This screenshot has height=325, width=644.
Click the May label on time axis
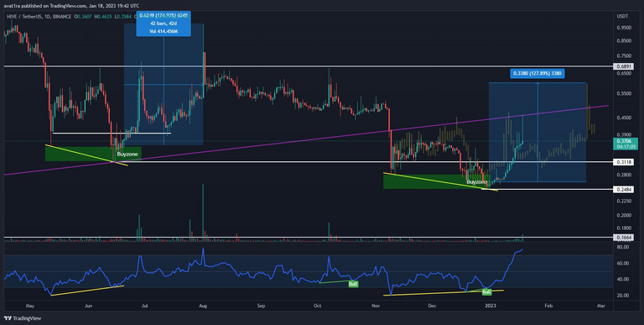point(29,306)
